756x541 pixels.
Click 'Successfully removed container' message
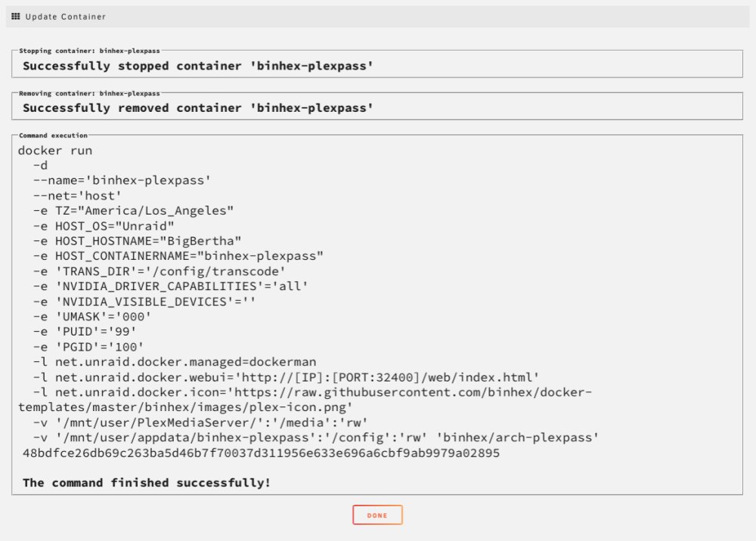coord(198,108)
